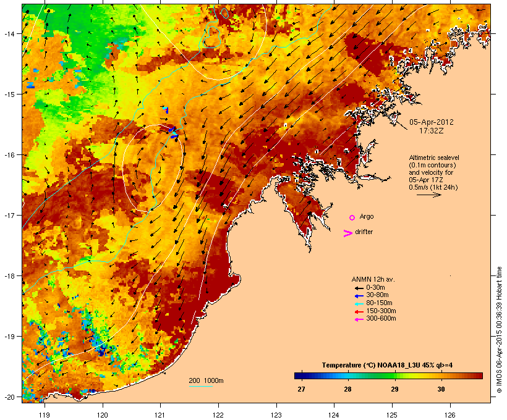This screenshot has height=420, width=507.
Task: Click the '0.5m/s (1kt 24h)' label
Action: coord(433,187)
